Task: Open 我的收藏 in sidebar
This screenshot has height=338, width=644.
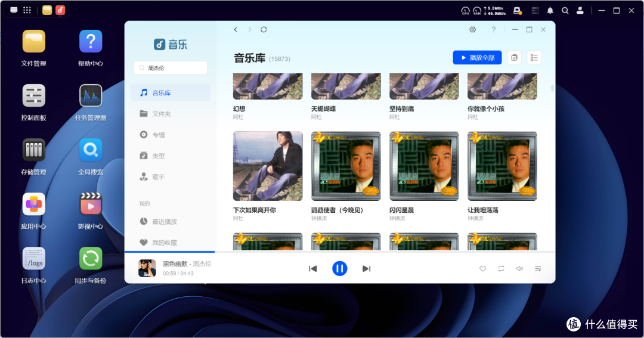Action: 171,243
